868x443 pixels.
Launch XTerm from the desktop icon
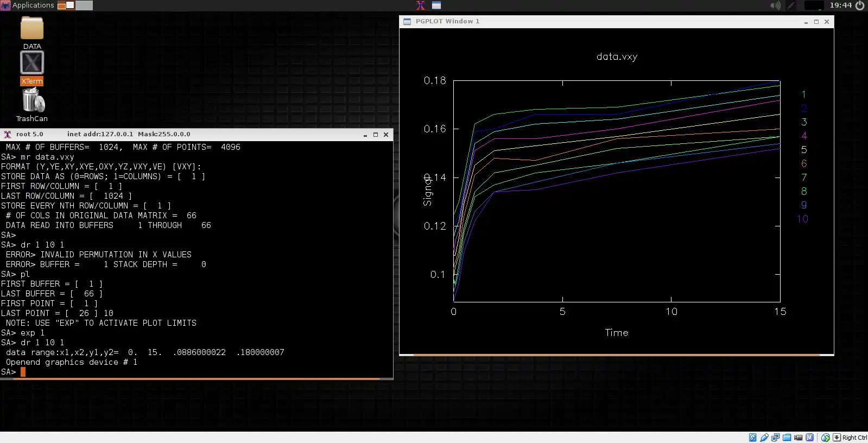32,64
